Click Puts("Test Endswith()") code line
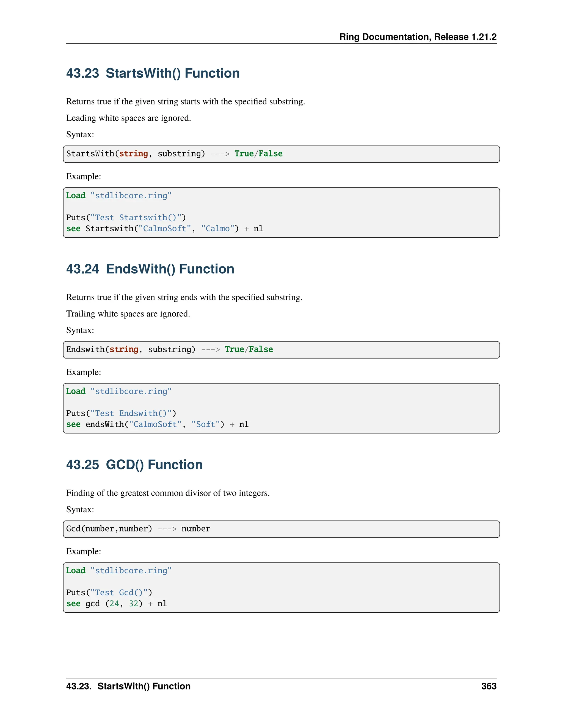The width and height of the screenshot is (563, 728). (121, 413)
